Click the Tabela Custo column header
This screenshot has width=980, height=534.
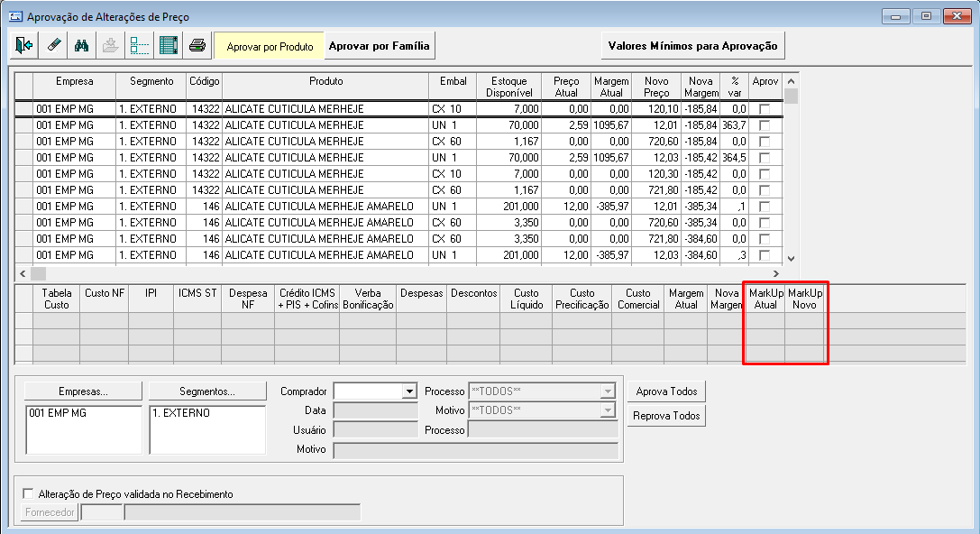pyautogui.click(x=56, y=299)
